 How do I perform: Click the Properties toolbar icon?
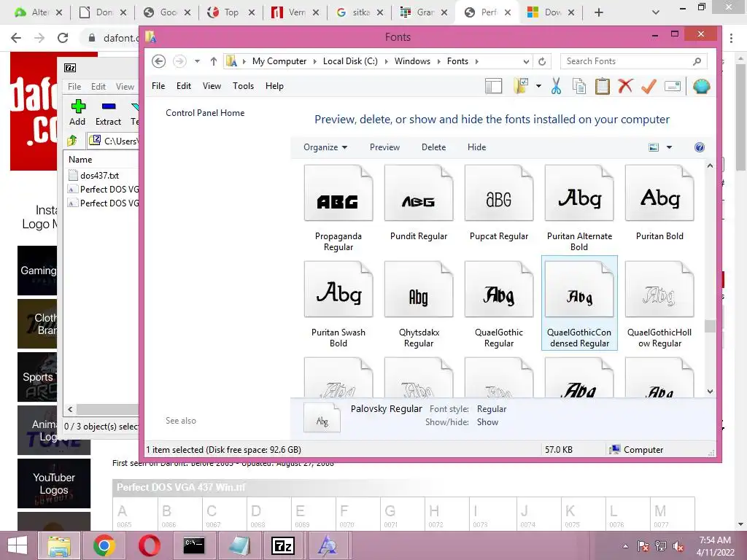[x=673, y=86]
